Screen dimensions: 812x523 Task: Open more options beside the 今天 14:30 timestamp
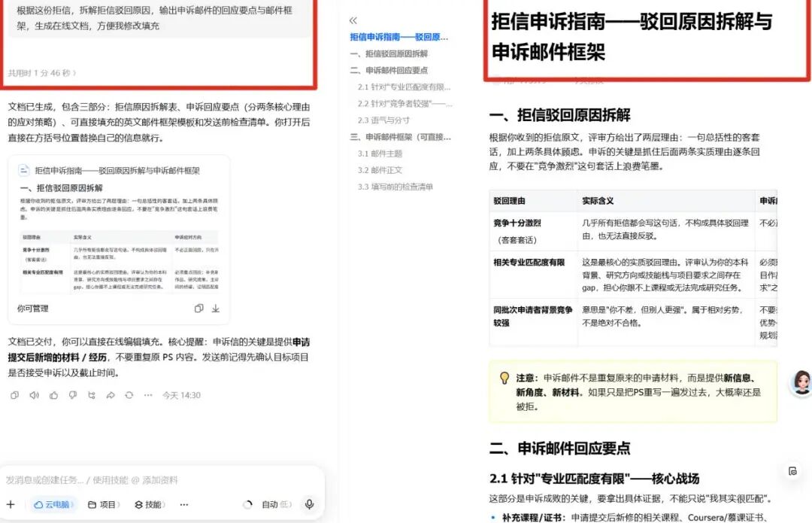tap(148, 395)
